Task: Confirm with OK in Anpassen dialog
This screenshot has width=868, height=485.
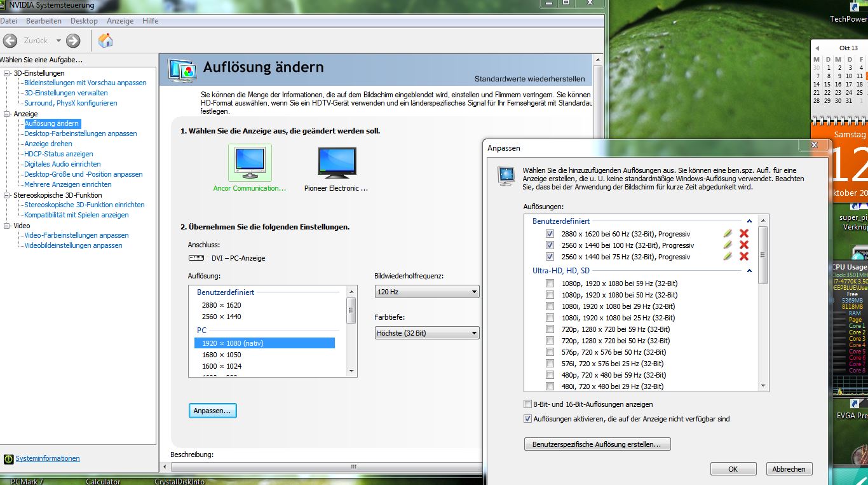Action: pos(733,469)
